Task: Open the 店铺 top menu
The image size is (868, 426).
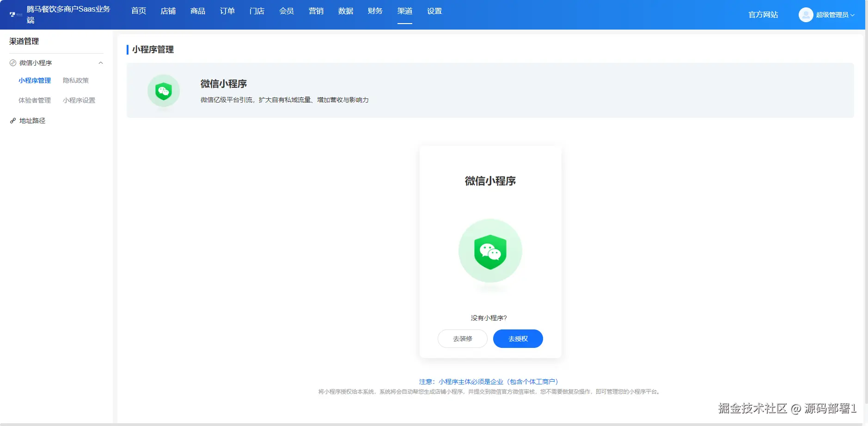Action: (168, 11)
